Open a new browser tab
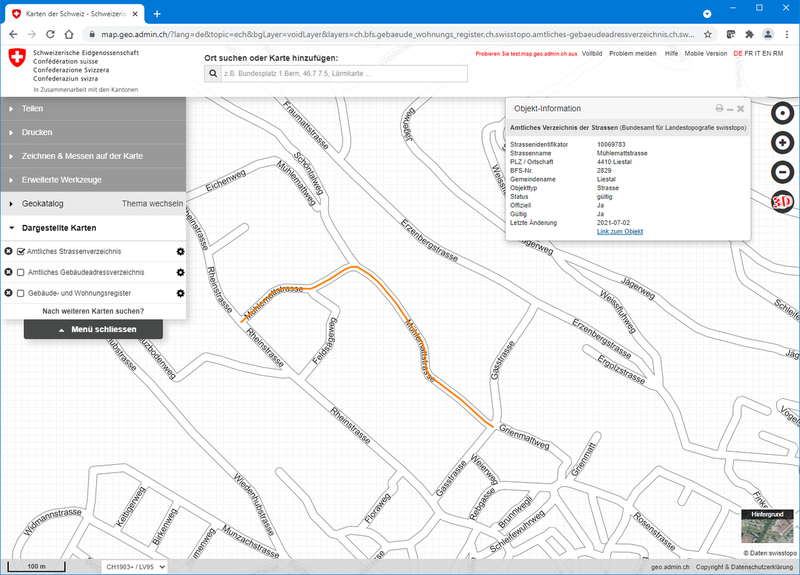The image size is (800, 575). pos(157,14)
